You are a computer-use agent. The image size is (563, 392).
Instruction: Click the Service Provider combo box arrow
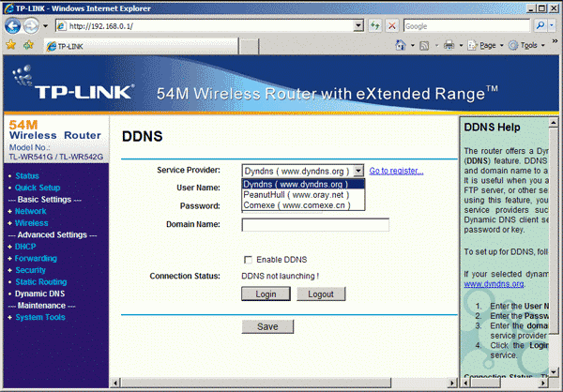click(358, 171)
